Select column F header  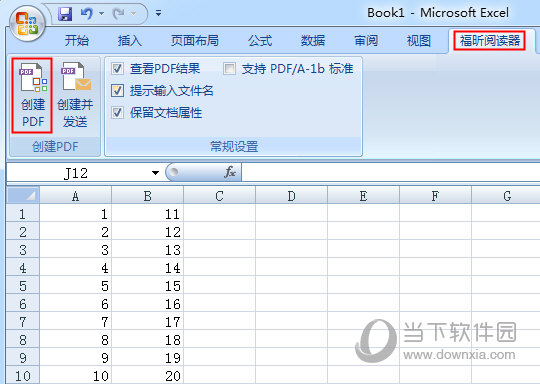(435, 196)
